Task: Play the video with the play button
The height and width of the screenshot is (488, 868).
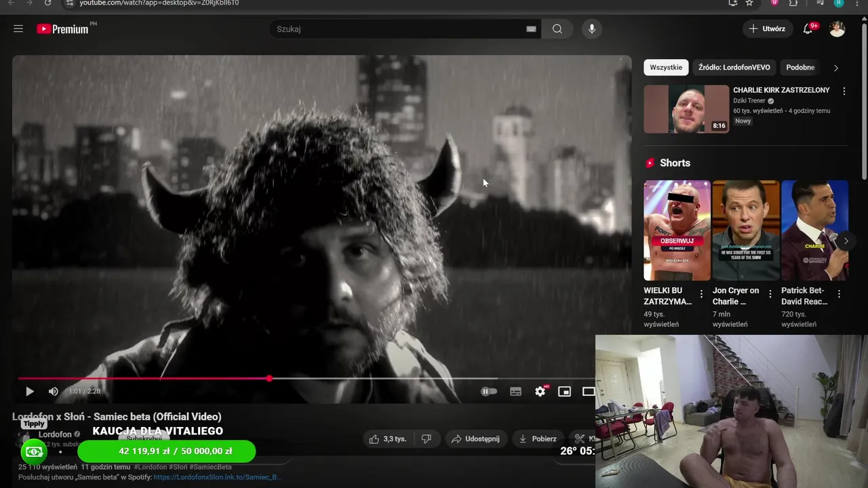Action: click(x=29, y=391)
